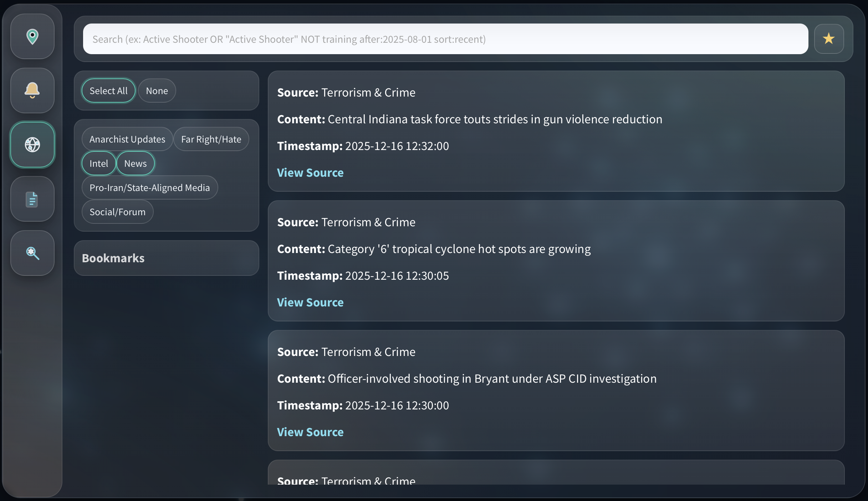
Task: Click Select All to enable all filters
Action: click(108, 91)
